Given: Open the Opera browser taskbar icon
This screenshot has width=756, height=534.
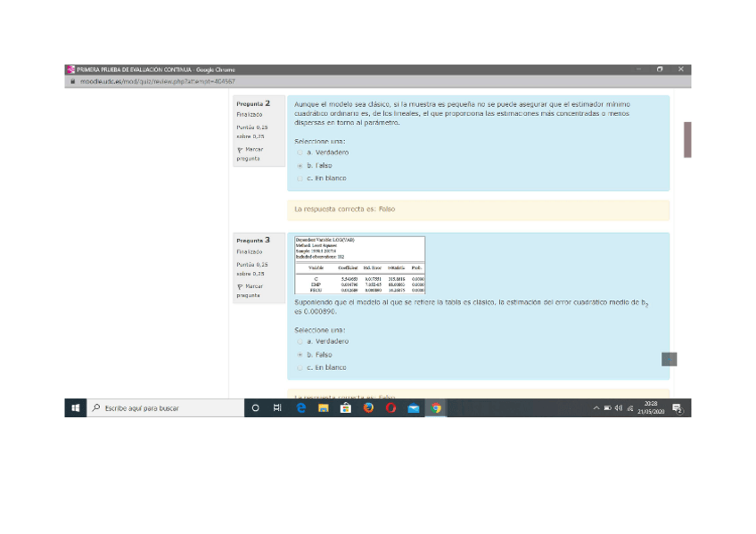Looking at the screenshot, I should (390, 408).
